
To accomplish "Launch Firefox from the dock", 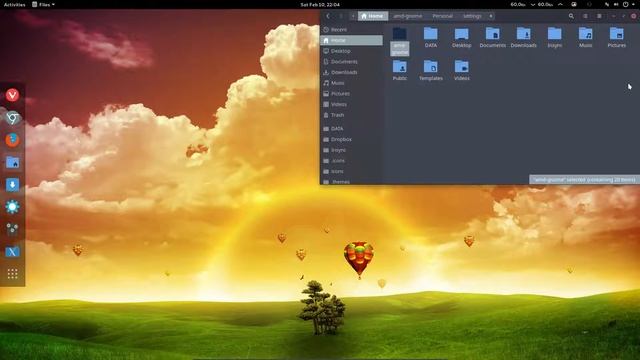I will point(12,140).
